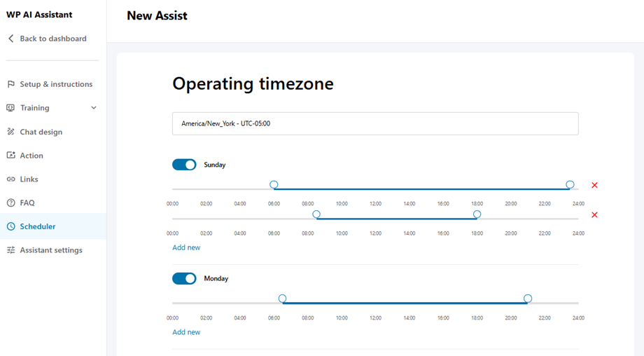The height and width of the screenshot is (356, 644).
Task: Open the operating timezone dropdown
Action: pos(375,123)
